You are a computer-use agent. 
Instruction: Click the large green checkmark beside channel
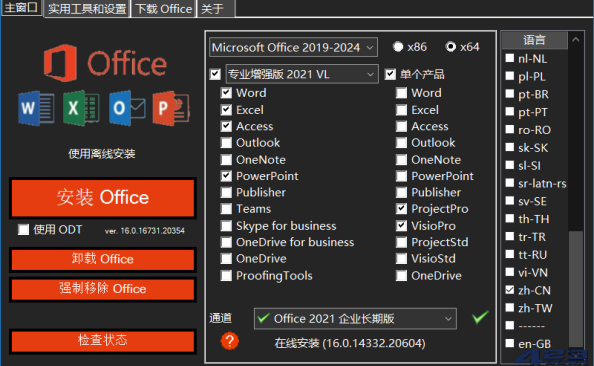[x=480, y=317]
